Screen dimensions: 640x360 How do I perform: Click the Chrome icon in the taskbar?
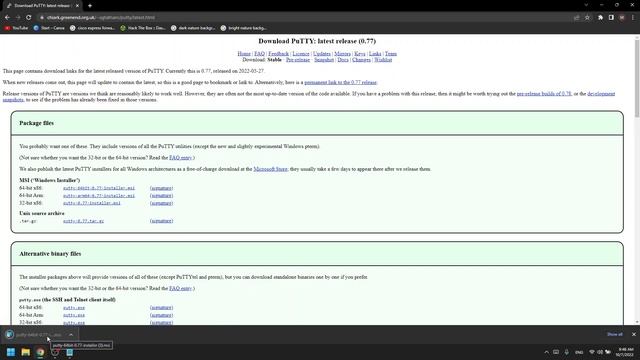tap(40, 352)
